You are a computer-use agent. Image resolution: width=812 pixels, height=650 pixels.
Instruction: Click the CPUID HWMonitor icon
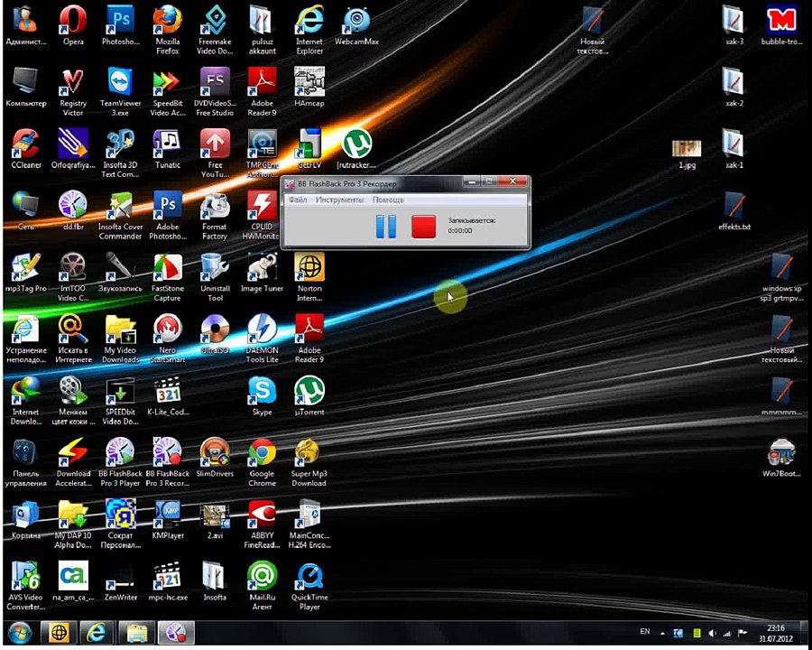point(262,216)
